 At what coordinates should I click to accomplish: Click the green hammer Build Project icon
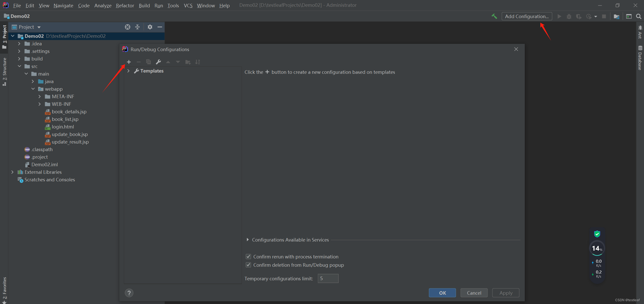pos(494,16)
